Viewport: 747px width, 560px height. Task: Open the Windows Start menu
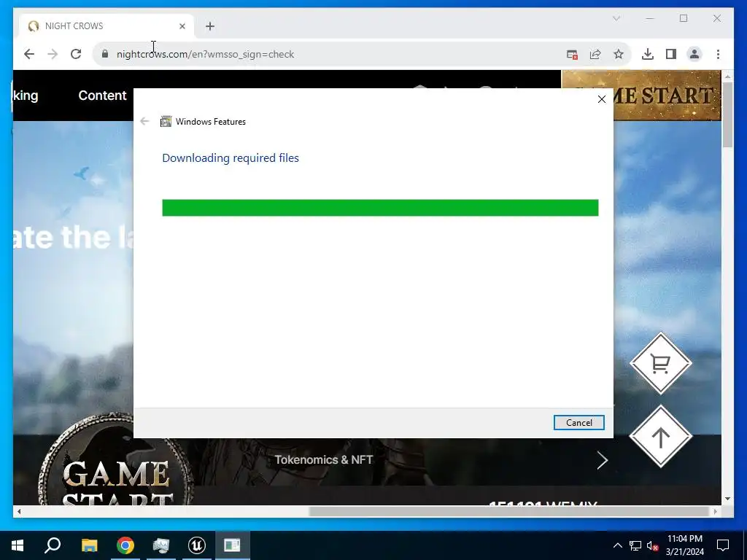[x=18, y=545]
